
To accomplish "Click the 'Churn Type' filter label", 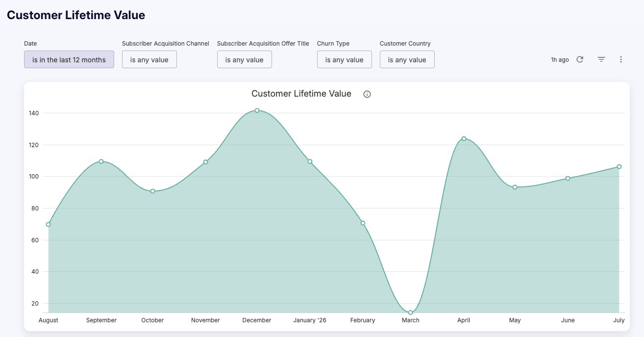I will (333, 44).
